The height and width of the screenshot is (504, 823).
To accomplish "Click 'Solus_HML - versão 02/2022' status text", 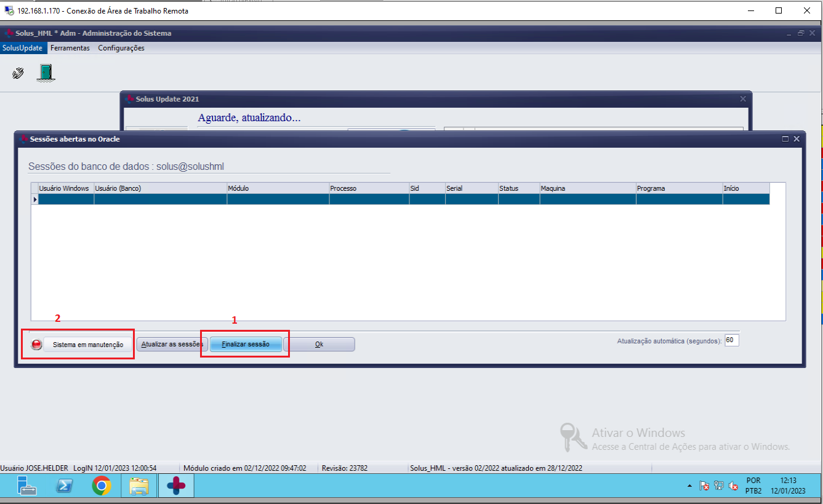I will pos(496,468).
